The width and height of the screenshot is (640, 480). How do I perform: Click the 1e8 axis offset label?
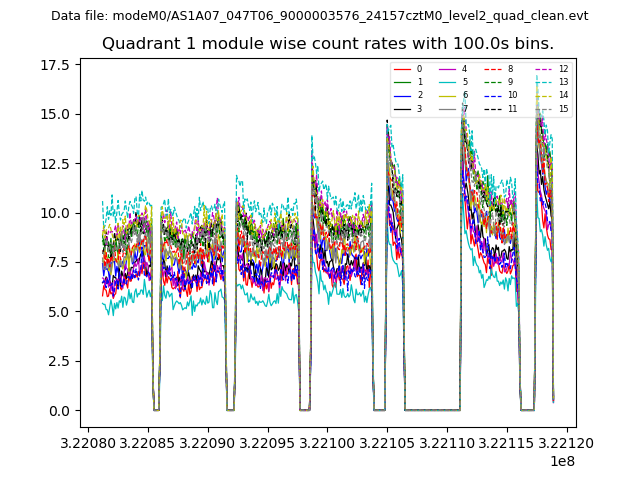[x=561, y=461]
